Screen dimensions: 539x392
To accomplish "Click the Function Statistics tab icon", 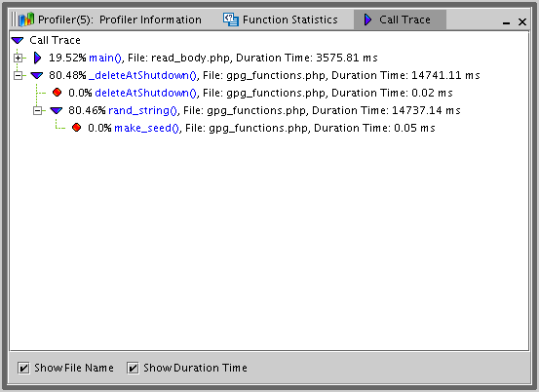I will [230, 20].
